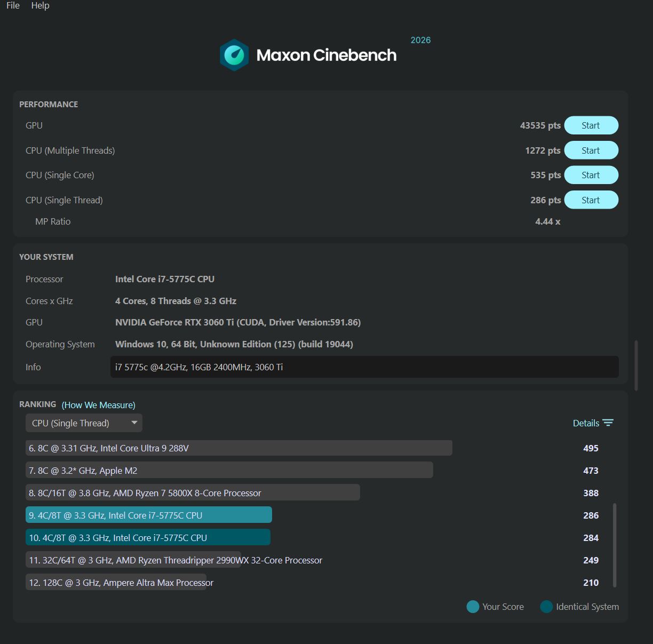Select the AMD Ryzen 7 5800X ranking bar
This screenshot has height=644, width=653.
pyautogui.click(x=193, y=493)
